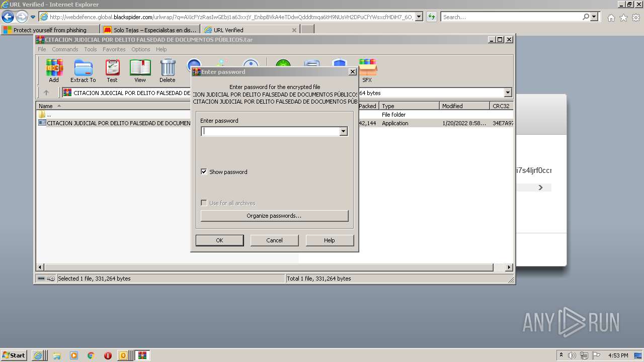Click the red Opera taskbar icon
Viewport: 644px width, 362px height.
[108, 355]
